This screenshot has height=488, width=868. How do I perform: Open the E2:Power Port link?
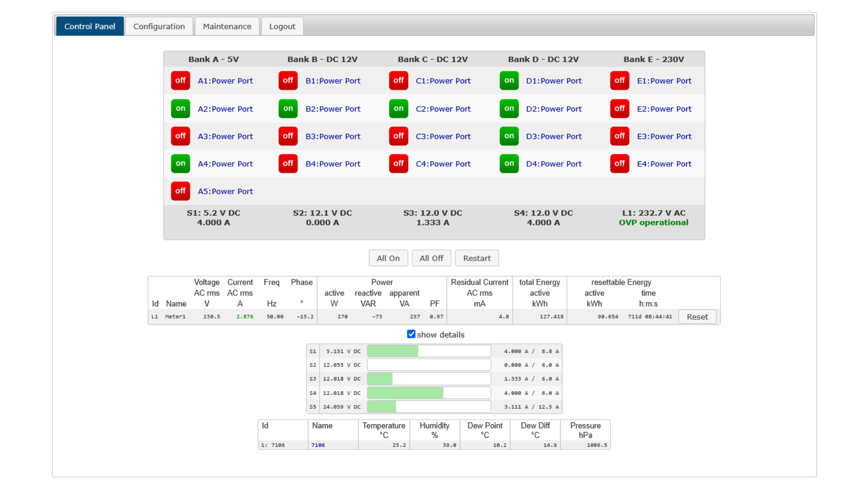(x=664, y=109)
